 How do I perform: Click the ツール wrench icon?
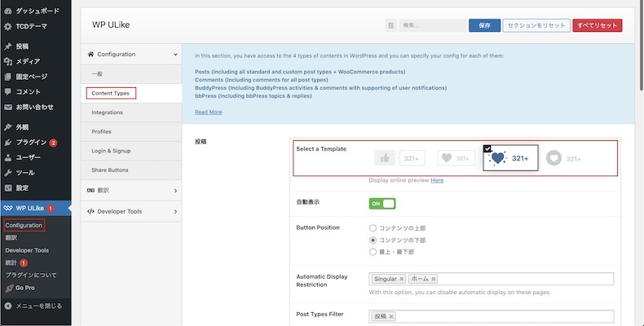(x=8, y=173)
